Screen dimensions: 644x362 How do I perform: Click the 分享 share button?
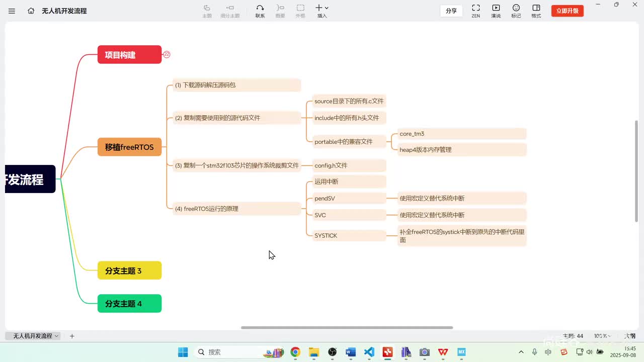point(451,11)
